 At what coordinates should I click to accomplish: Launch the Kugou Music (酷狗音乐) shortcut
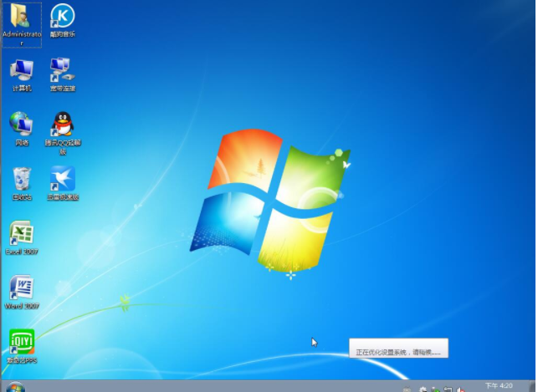pyautogui.click(x=62, y=17)
